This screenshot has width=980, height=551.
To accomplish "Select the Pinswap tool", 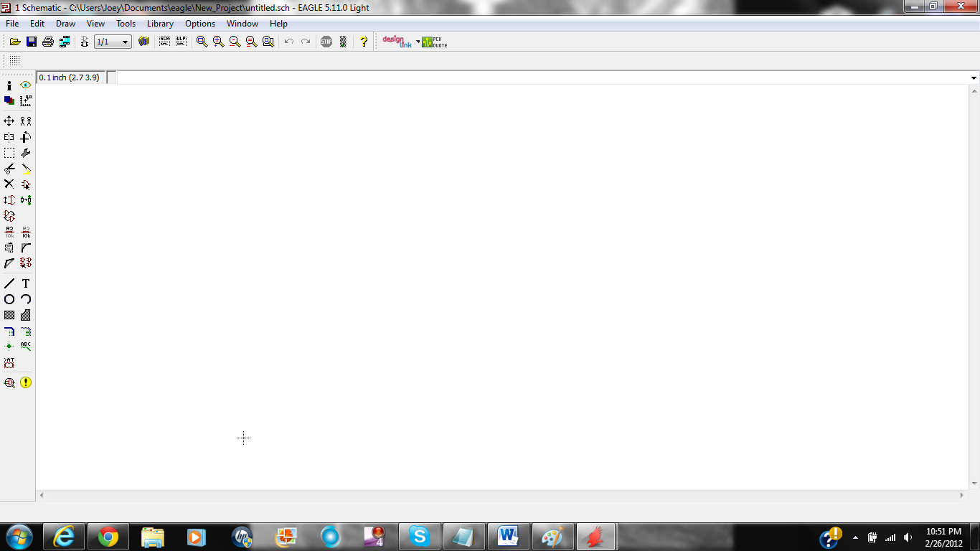I will (x=9, y=200).
